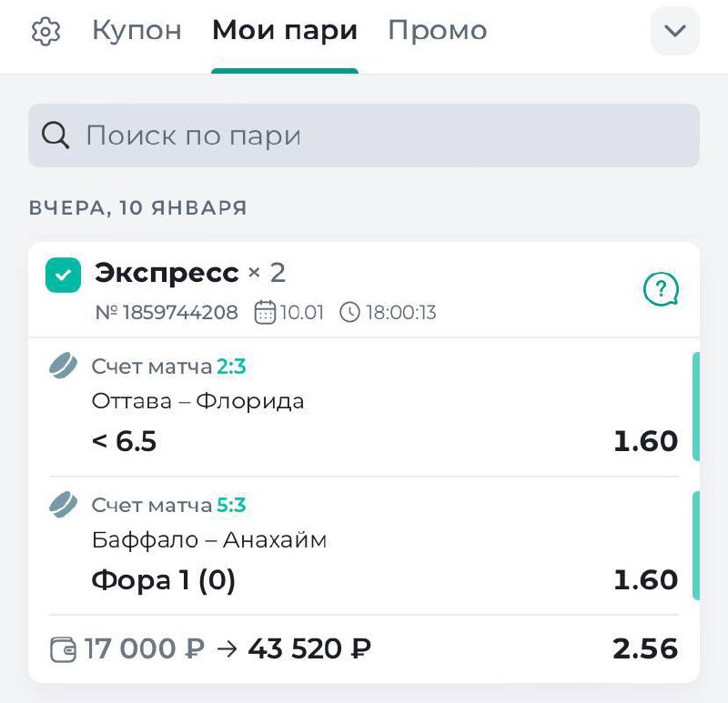Open the Баффало – Анахайм match

[209, 540]
